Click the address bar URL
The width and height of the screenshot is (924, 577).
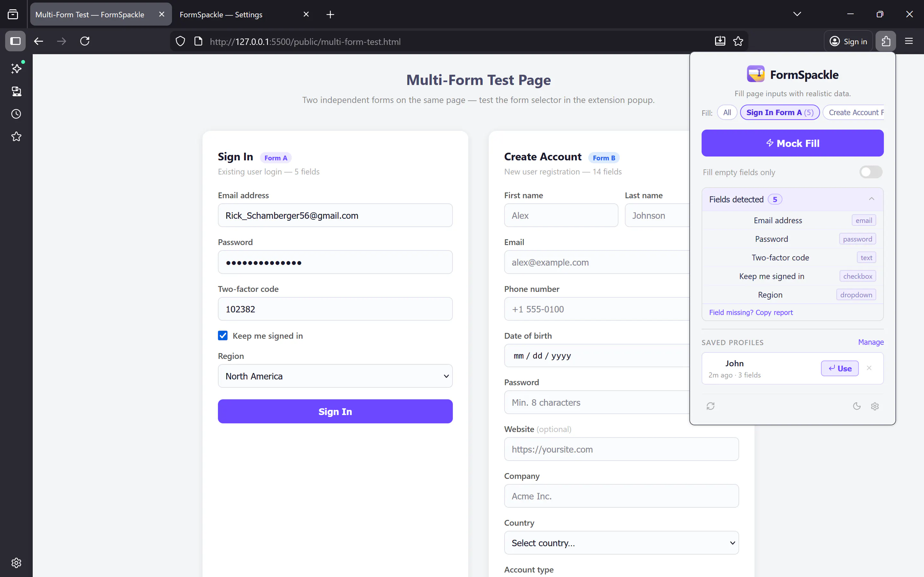(x=305, y=42)
